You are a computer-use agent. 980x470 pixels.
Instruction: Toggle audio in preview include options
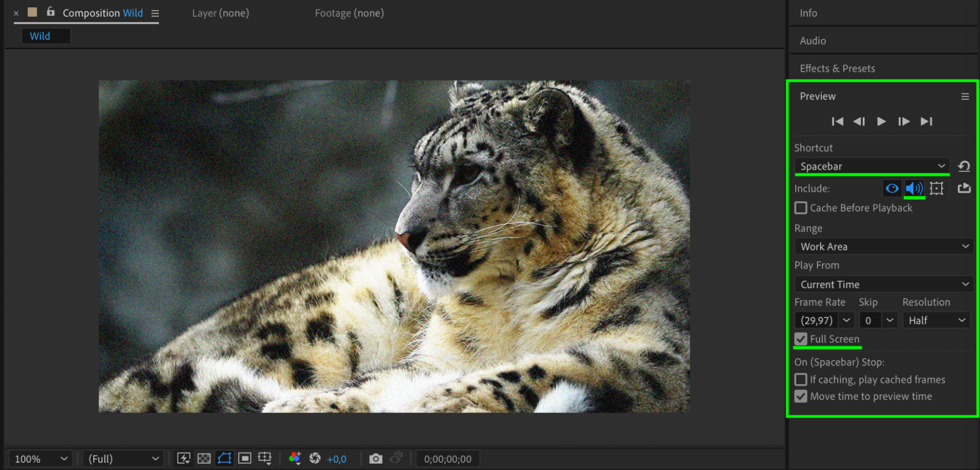tap(914, 189)
